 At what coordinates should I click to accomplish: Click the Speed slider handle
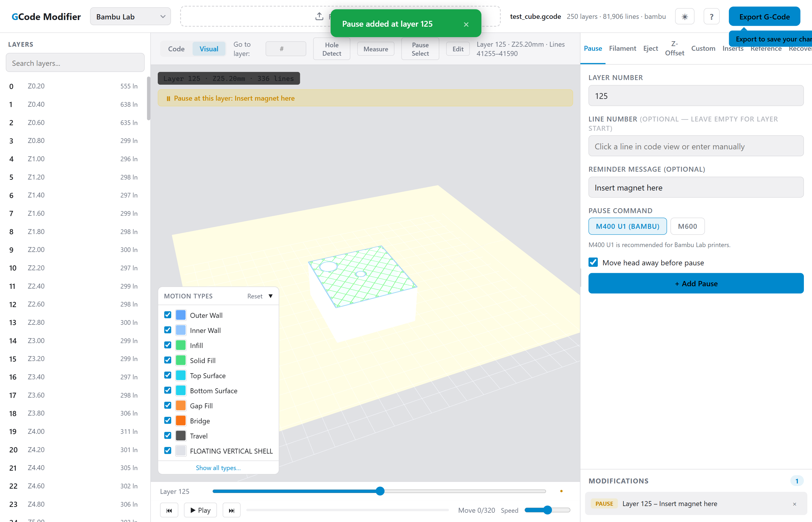coord(547,510)
